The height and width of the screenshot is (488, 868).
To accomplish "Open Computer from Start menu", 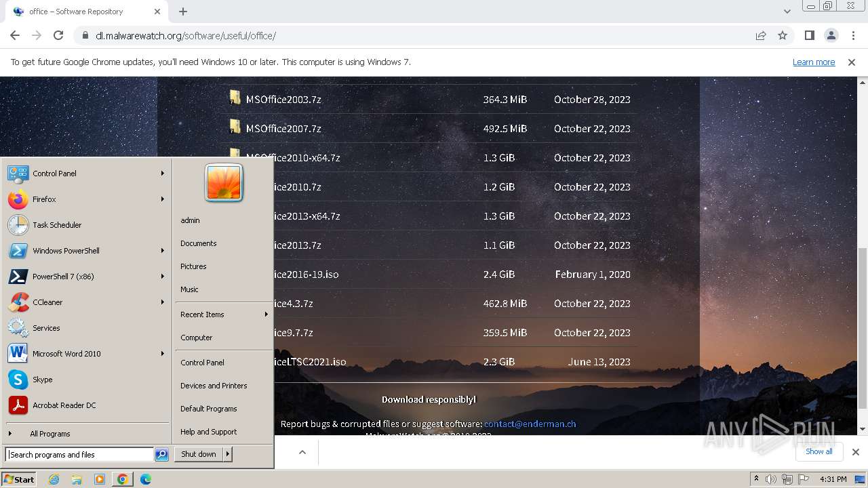I will (x=197, y=338).
